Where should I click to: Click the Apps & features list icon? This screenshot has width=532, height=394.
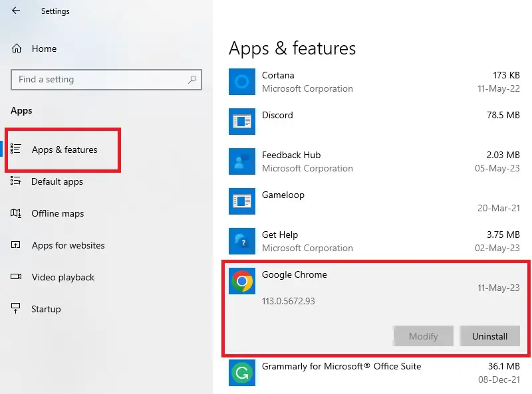click(15, 149)
